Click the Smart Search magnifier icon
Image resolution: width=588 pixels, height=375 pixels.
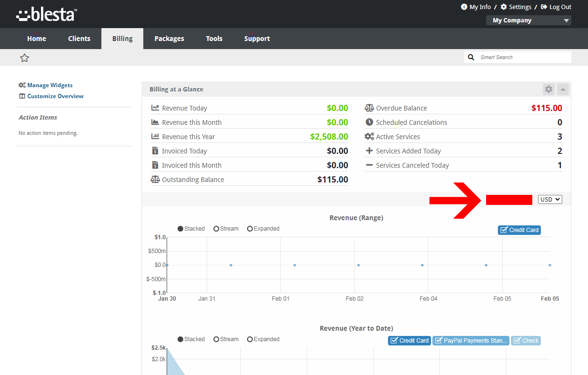(x=471, y=57)
